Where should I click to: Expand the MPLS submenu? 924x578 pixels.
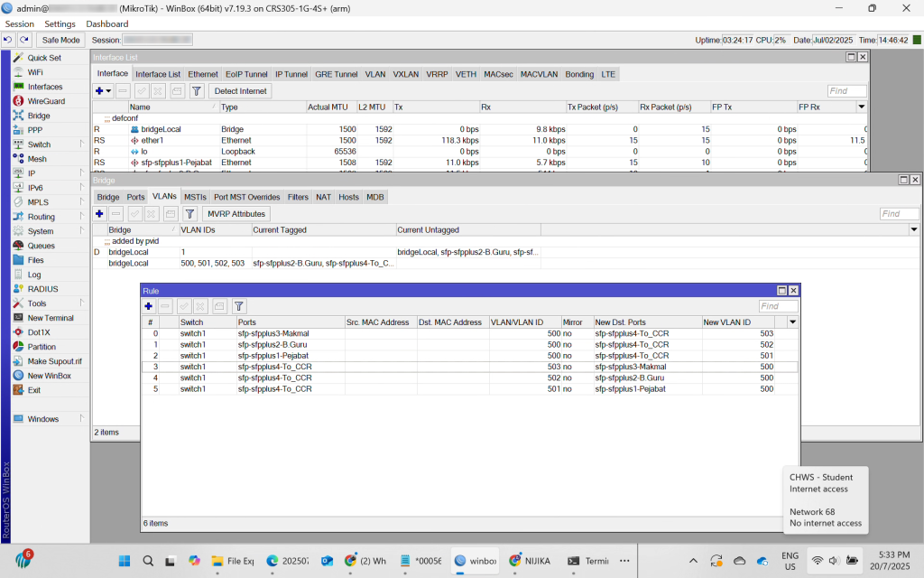[x=82, y=201]
